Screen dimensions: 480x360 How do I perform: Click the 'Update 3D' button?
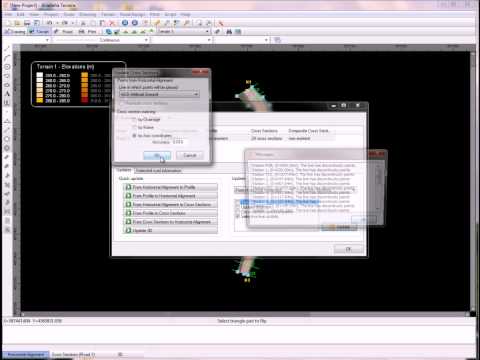click(x=170, y=231)
